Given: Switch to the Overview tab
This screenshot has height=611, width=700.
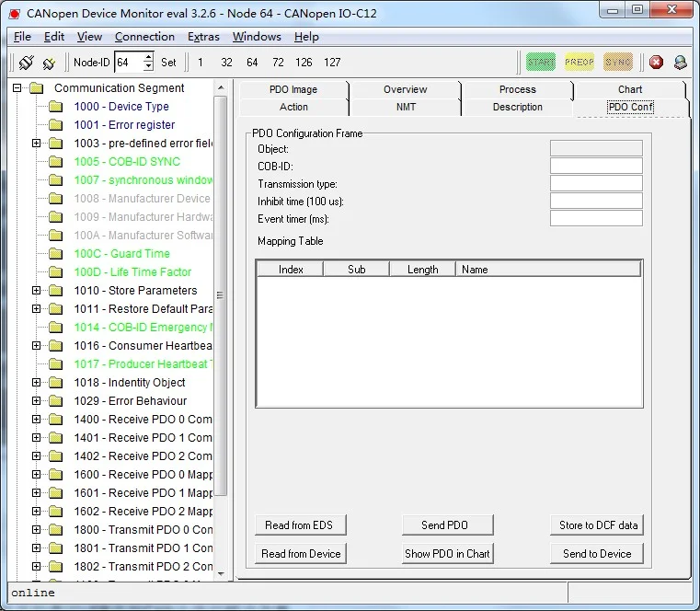Looking at the screenshot, I should coord(406,89).
